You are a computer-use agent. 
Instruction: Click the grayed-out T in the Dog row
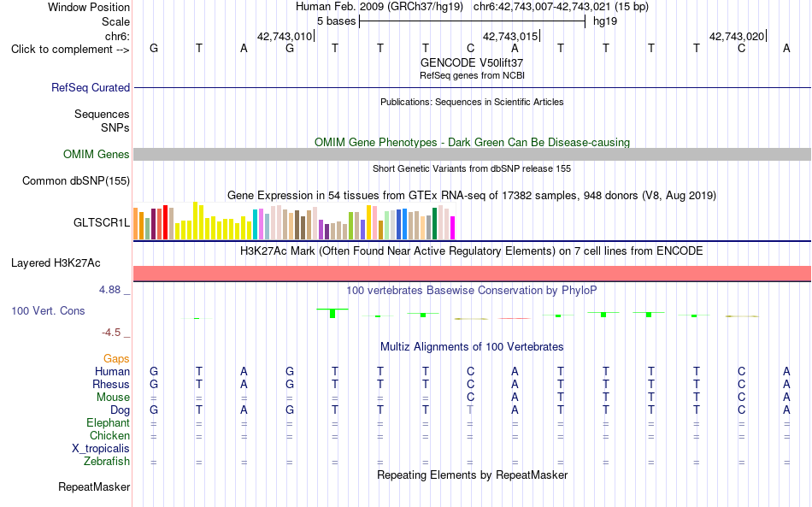[470, 410]
